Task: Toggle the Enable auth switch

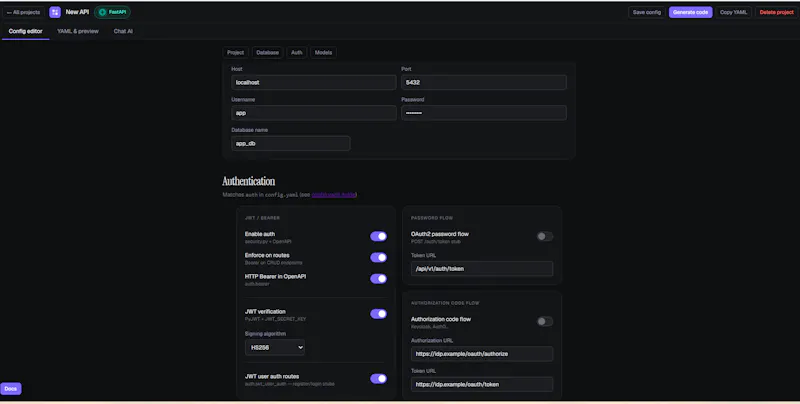Action: click(x=378, y=236)
